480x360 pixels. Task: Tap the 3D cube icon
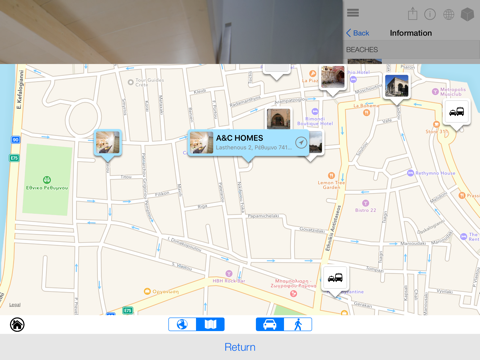pos(467,14)
